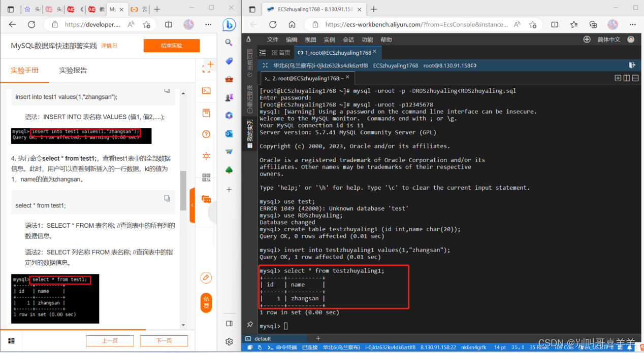Open the toolbox icon in Edge sidebar

[229, 79]
